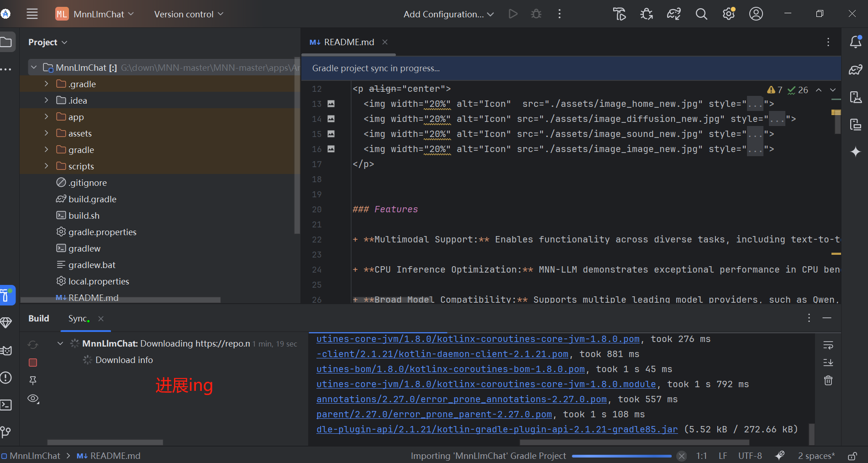Open the Project tool window folder icon
The height and width of the screenshot is (463, 868).
pyautogui.click(x=6, y=42)
